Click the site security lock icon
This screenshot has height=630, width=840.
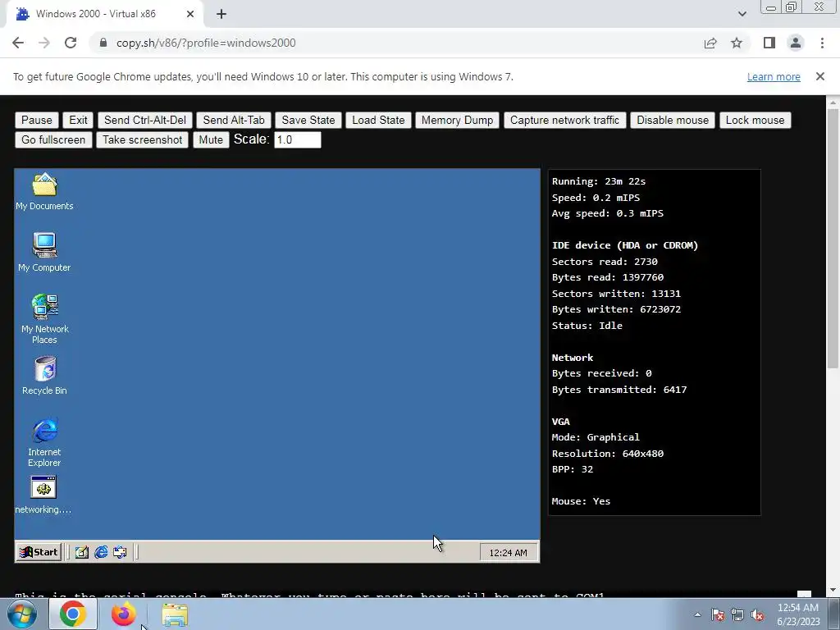(103, 43)
